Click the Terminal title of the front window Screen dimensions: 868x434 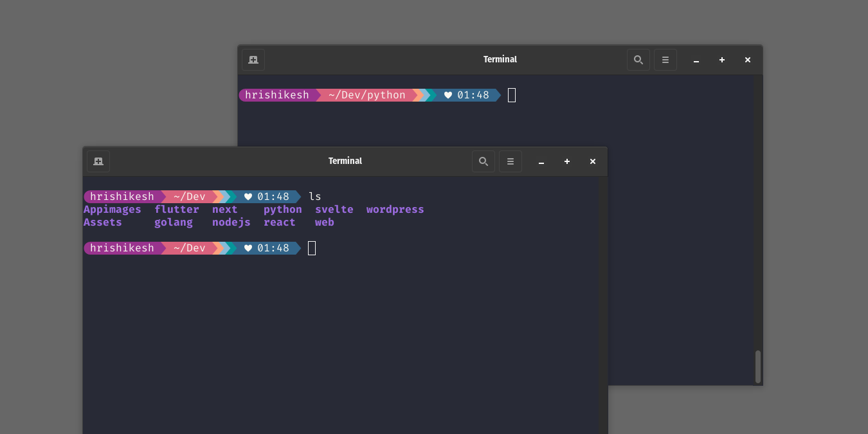pyautogui.click(x=345, y=161)
